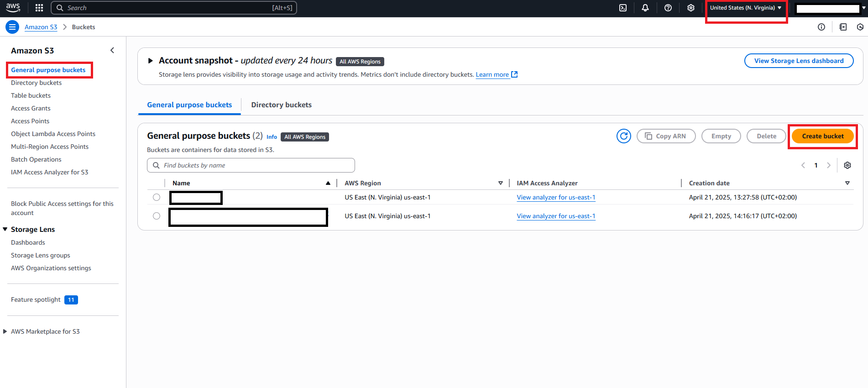
Task: Click the Copy ARN button
Action: tap(666, 136)
